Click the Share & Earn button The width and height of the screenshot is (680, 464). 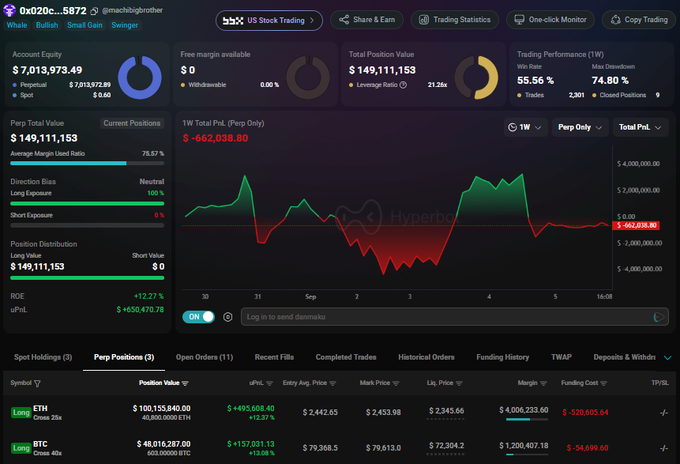click(x=367, y=20)
